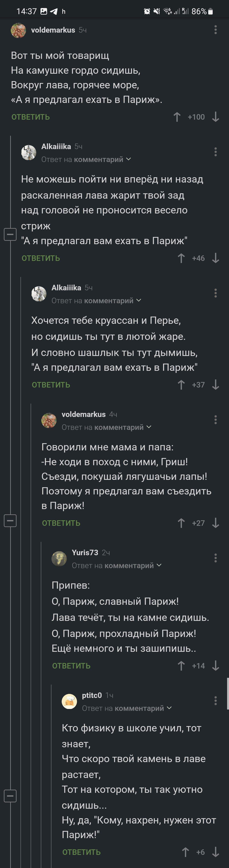
Task: Upvote voldemarkus comment with +100 rating
Action: click(x=177, y=117)
